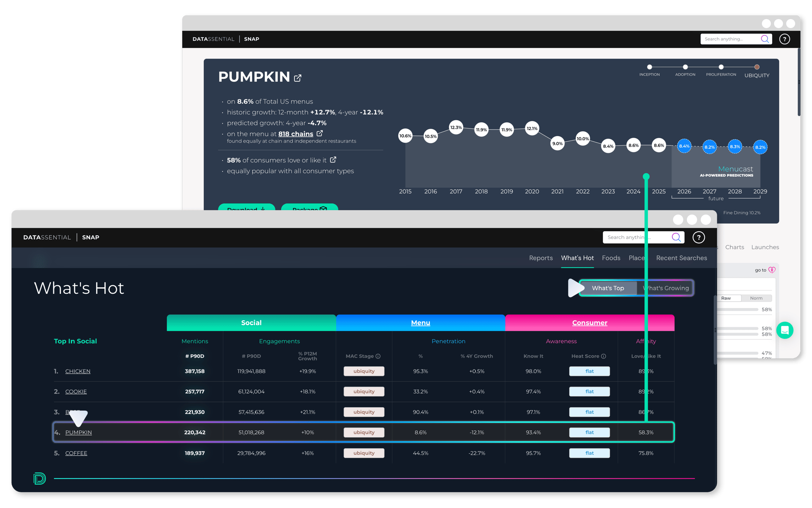Click Heat Score info icon
Image resolution: width=812 pixels, height=508 pixels.
coord(604,356)
